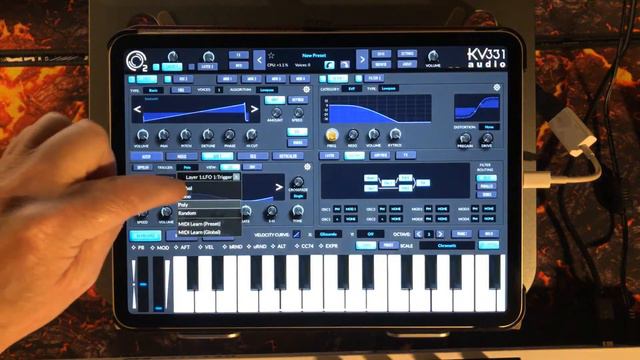Click the oscillator Phase knob
Viewport: 640px width, 360px height.
[229, 134]
